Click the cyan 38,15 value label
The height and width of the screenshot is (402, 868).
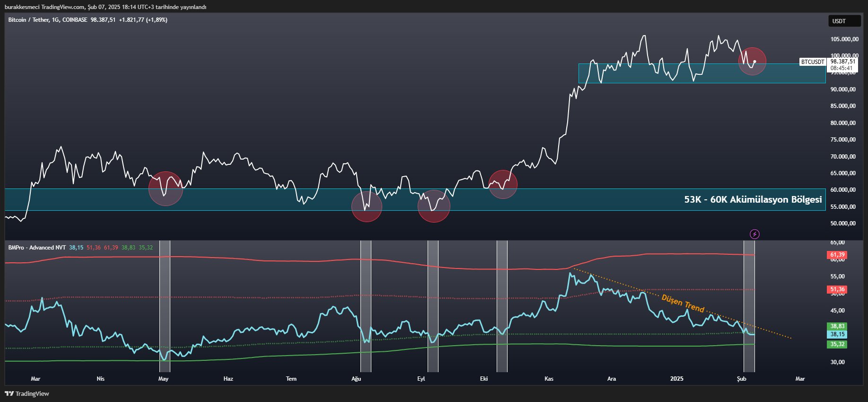click(x=837, y=334)
